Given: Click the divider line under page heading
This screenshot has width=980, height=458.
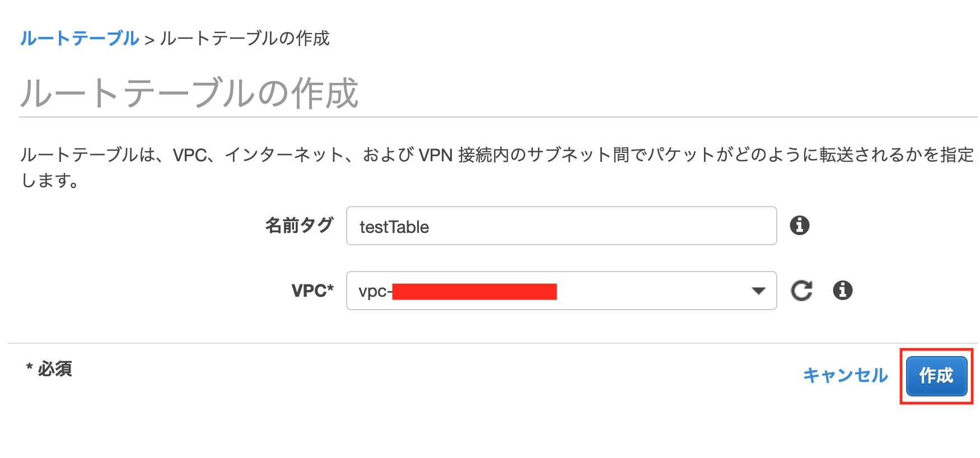Looking at the screenshot, I should pos(497,117).
